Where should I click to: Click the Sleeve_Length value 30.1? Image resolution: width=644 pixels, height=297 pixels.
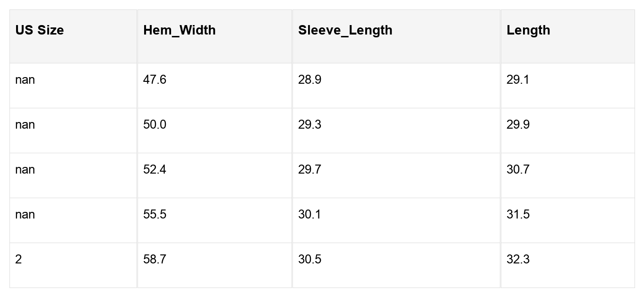click(310, 215)
